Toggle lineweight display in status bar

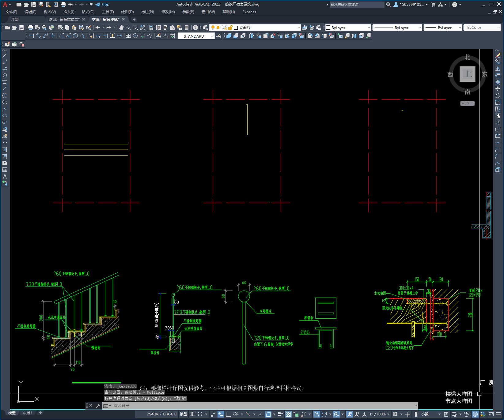(280, 414)
